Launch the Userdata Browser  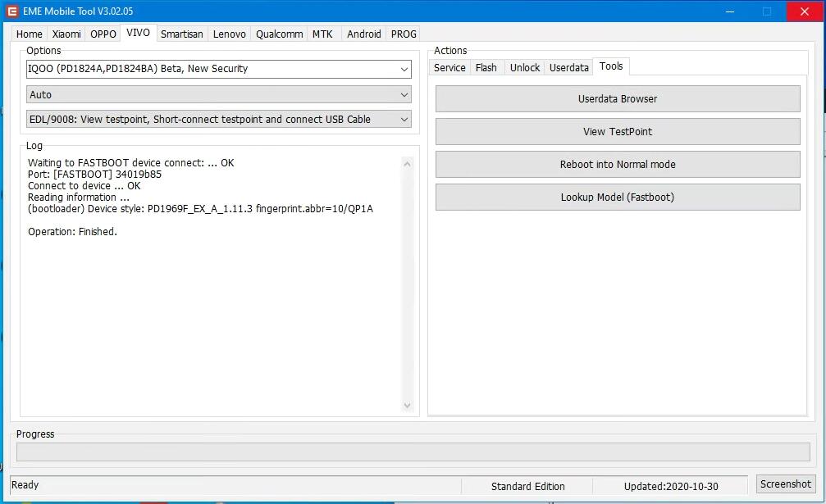pyautogui.click(x=618, y=99)
